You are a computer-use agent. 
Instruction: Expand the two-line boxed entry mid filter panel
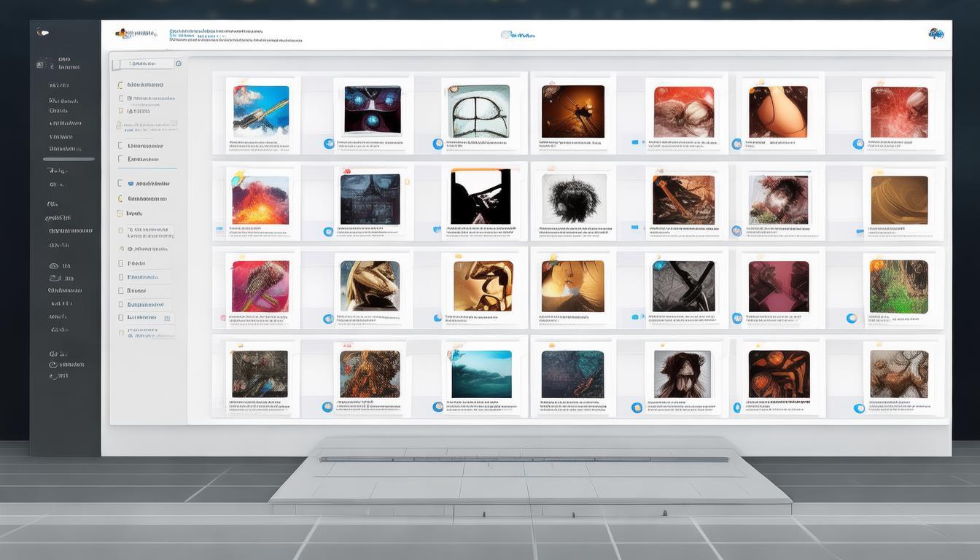click(149, 233)
